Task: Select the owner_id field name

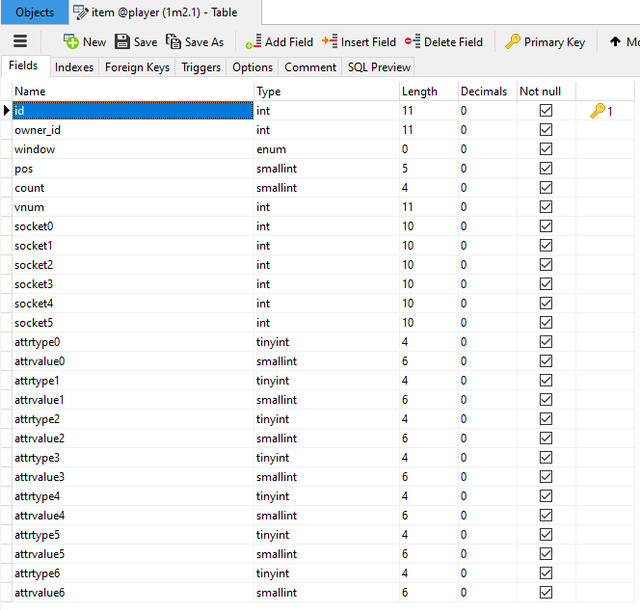Action: coord(37,130)
